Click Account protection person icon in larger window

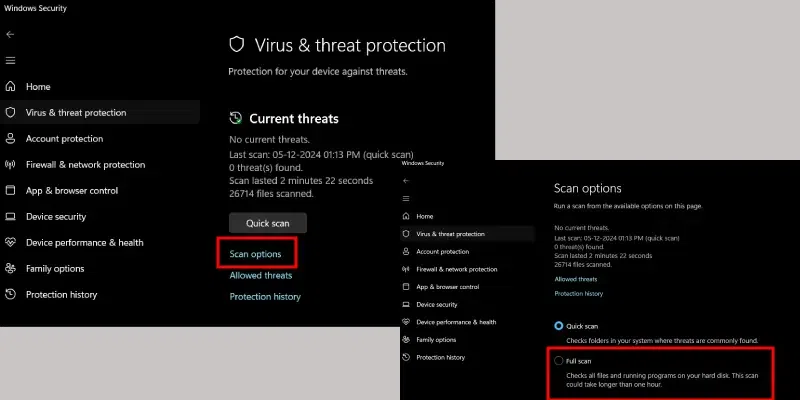coord(10,139)
